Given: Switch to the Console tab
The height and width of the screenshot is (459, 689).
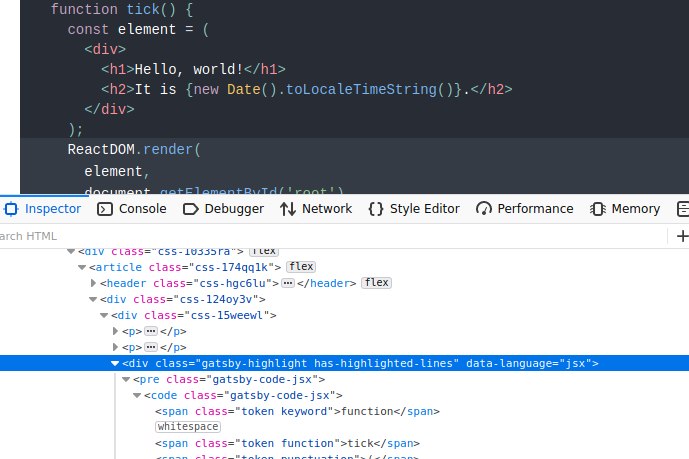Looking at the screenshot, I should click(131, 209).
